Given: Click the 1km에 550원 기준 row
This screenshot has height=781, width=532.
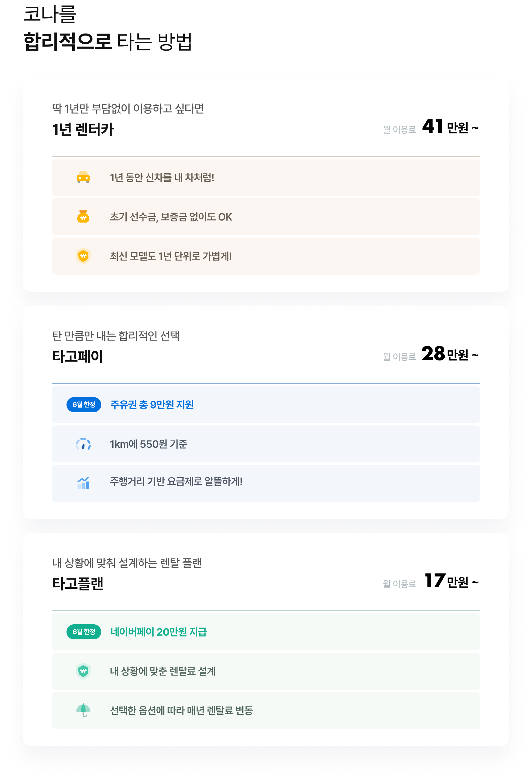Looking at the screenshot, I should tap(266, 444).
